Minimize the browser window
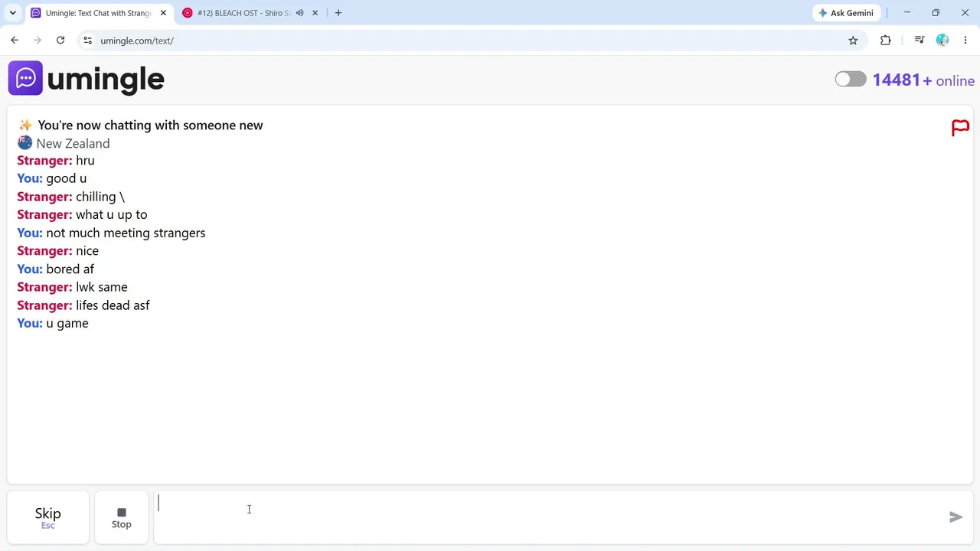 pos(907,13)
